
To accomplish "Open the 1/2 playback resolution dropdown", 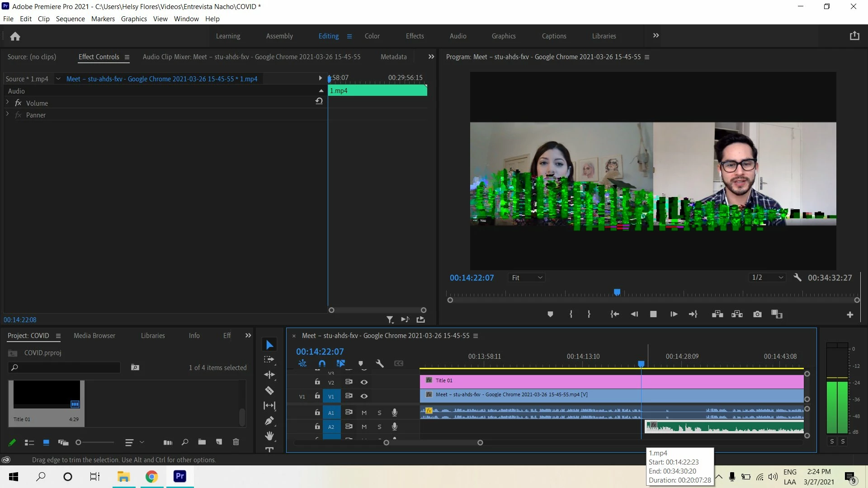I will pyautogui.click(x=767, y=277).
